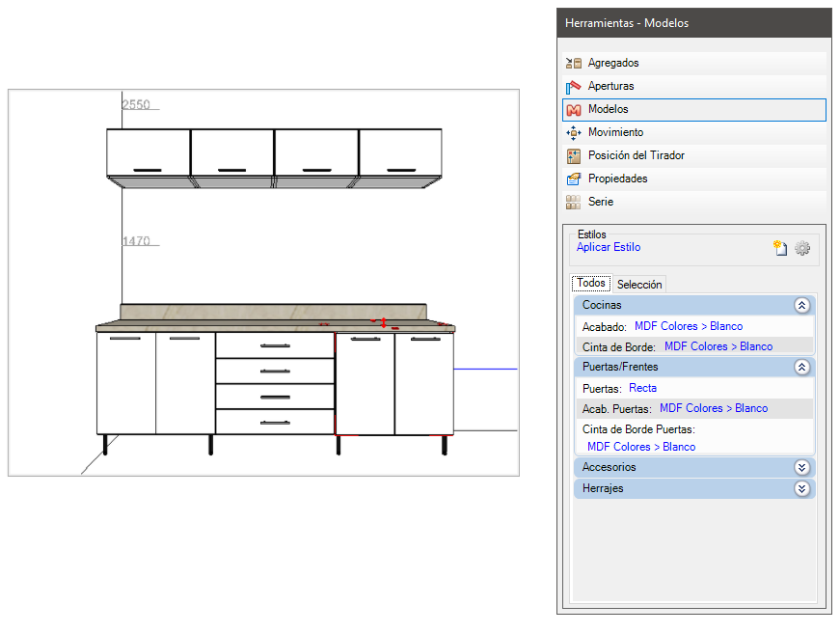This screenshot has height=633, width=840.
Task: Expand the Herrajes section
Action: coord(801,489)
